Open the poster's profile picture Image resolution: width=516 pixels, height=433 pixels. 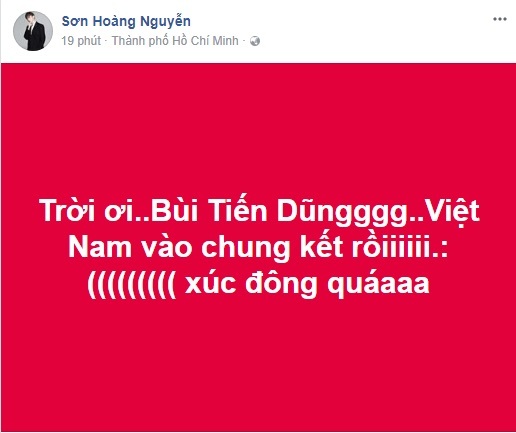33,31
